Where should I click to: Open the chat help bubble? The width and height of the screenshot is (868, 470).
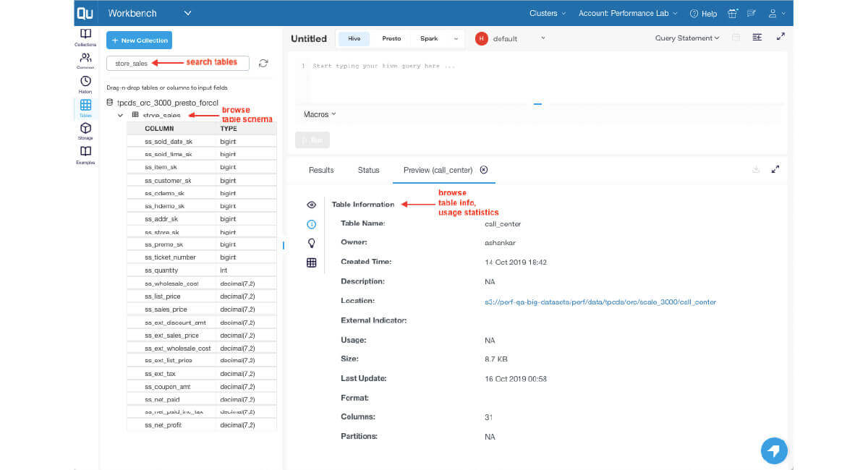(x=774, y=450)
